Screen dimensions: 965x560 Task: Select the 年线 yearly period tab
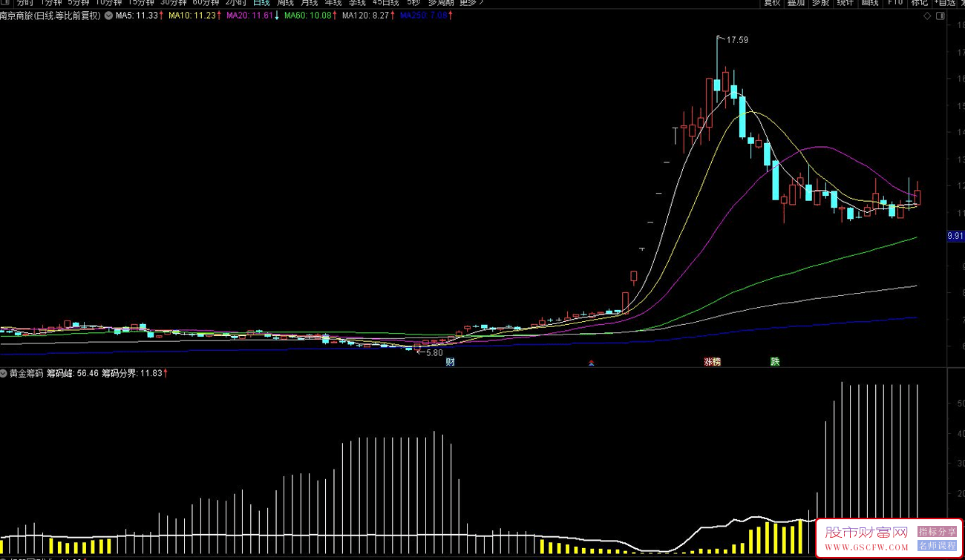(x=333, y=3)
